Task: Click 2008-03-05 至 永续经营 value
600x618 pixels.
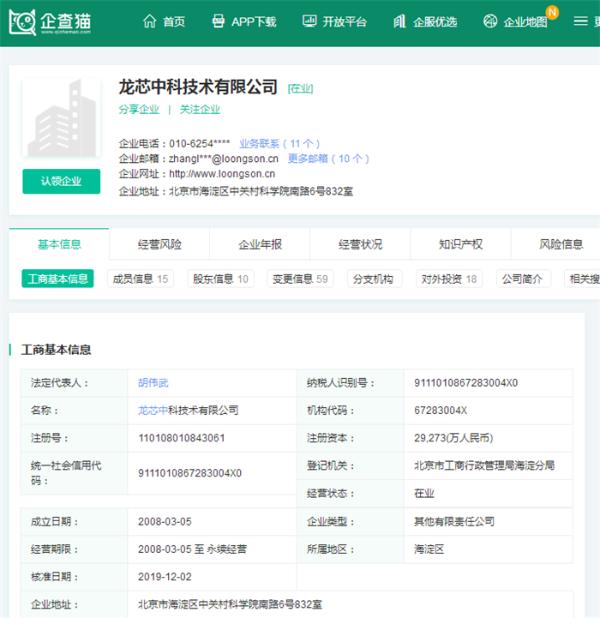Action: 192,549
